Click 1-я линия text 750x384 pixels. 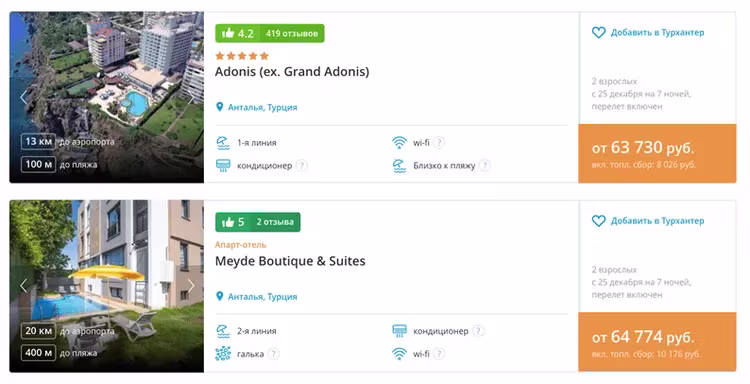[x=257, y=143]
